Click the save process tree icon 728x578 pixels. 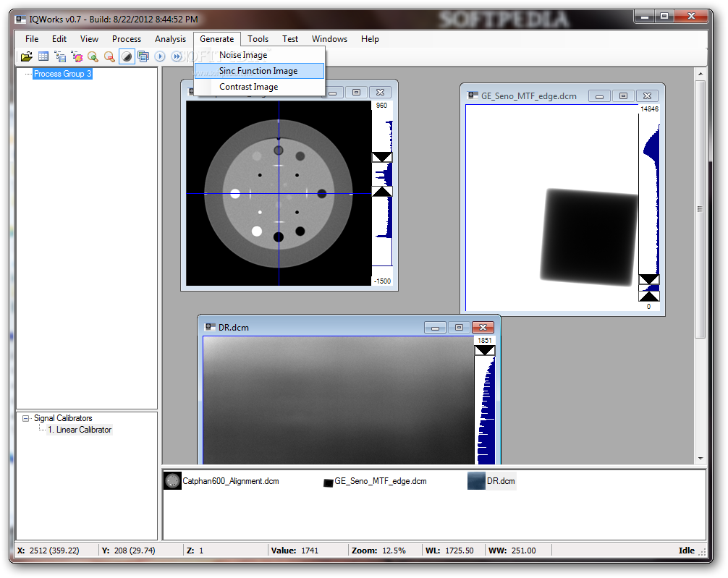point(60,56)
